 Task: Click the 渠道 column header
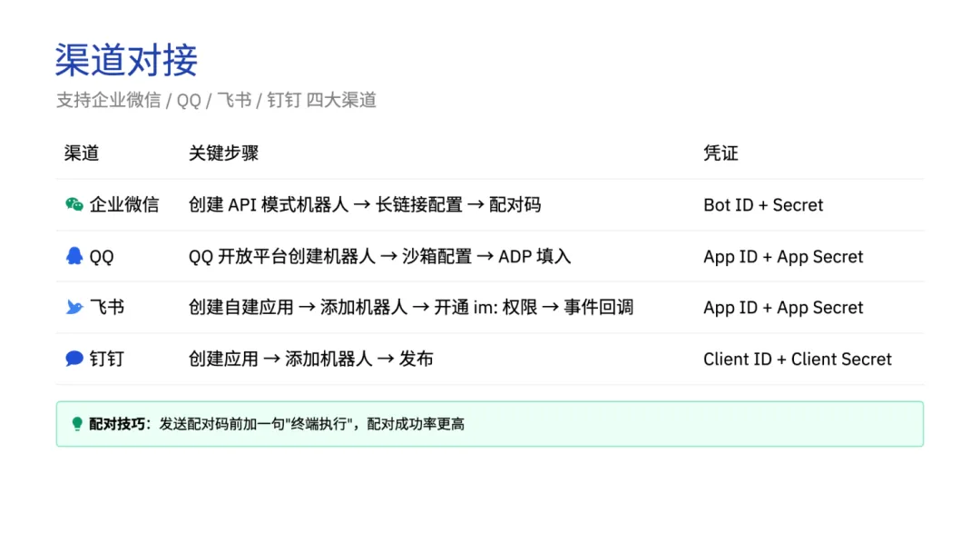click(82, 153)
